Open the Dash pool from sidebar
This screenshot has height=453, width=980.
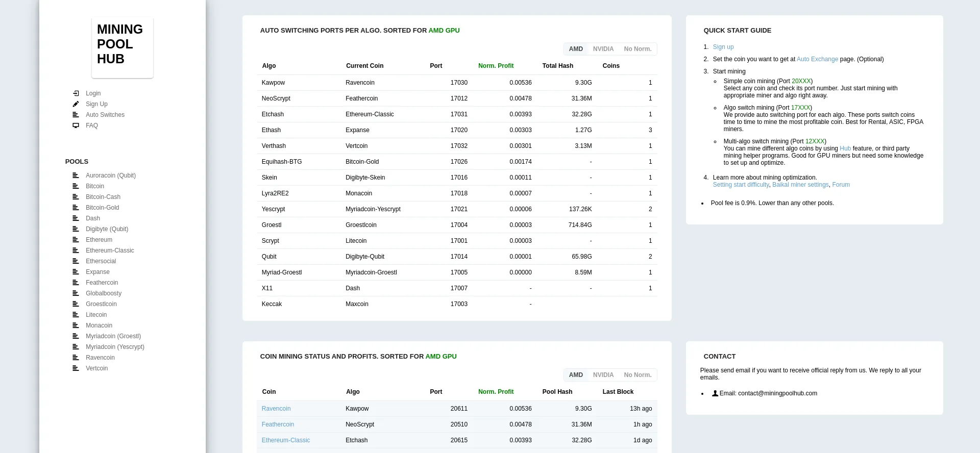tap(93, 218)
